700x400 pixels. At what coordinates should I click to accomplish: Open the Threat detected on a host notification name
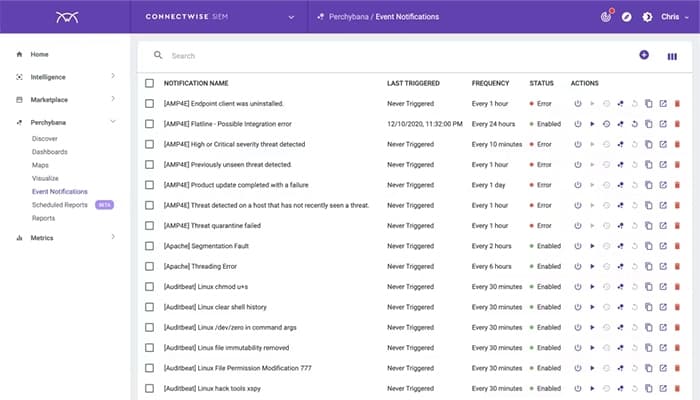[x=267, y=205]
